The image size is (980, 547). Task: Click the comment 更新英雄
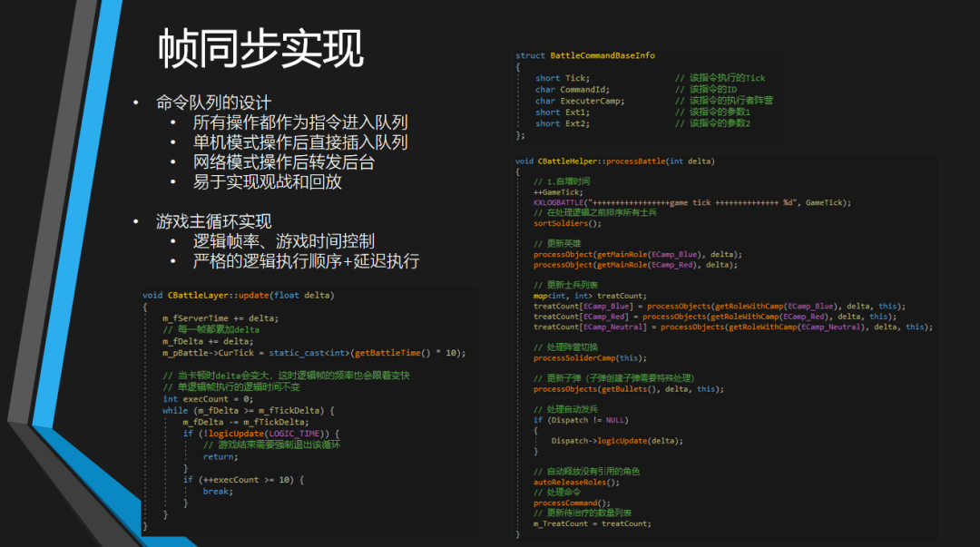click(x=557, y=244)
